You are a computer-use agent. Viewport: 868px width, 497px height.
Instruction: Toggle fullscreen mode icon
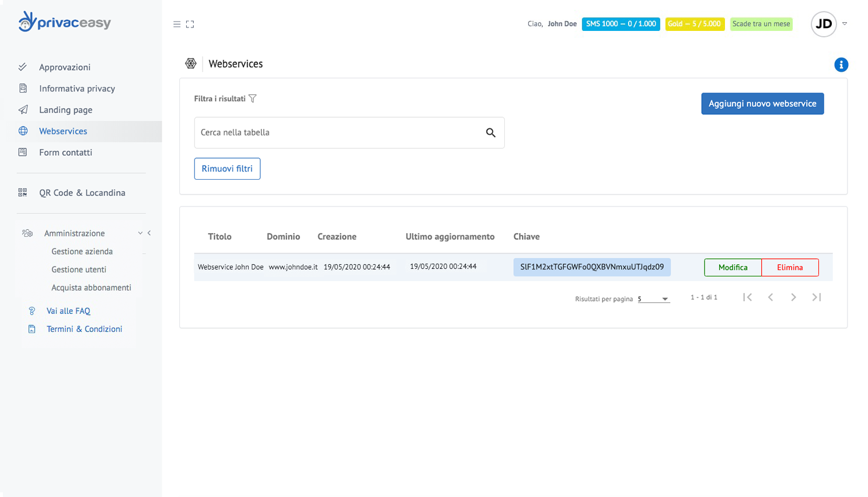[190, 24]
